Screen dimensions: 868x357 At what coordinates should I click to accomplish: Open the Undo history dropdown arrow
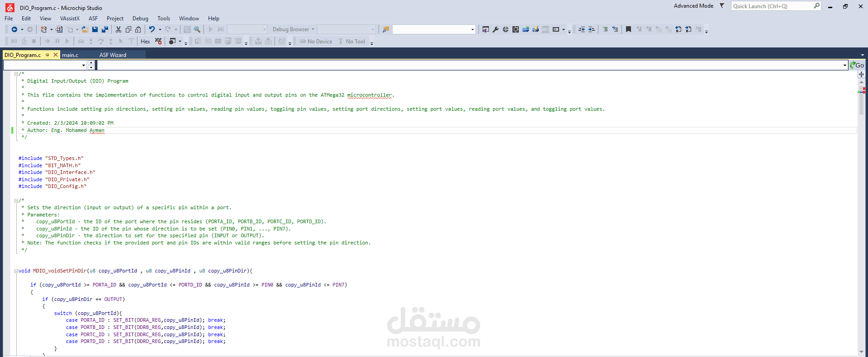click(160, 29)
